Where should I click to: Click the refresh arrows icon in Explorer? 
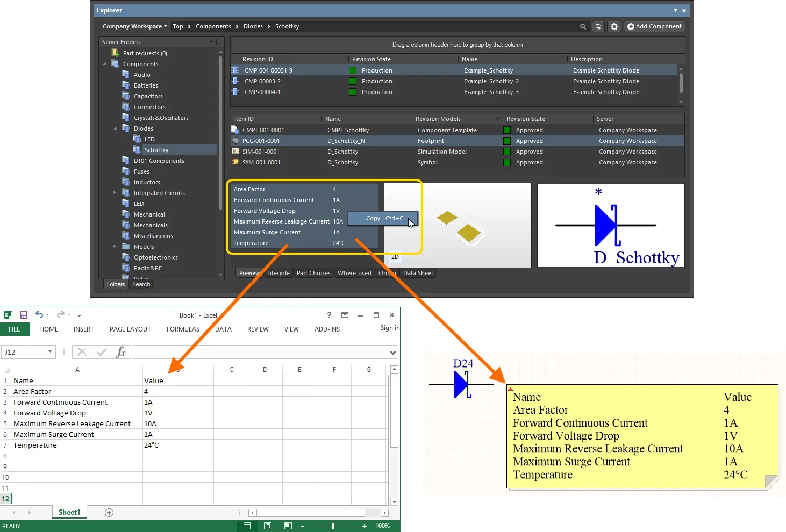click(598, 26)
